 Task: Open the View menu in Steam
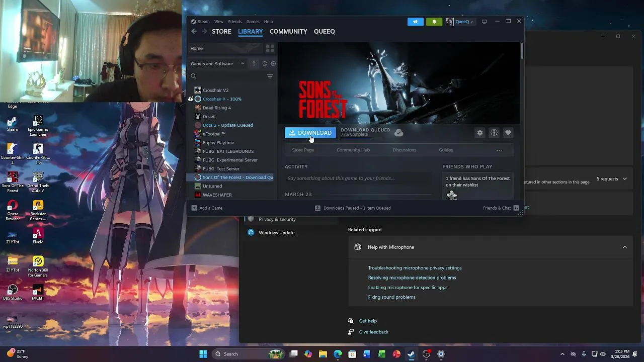point(219,22)
